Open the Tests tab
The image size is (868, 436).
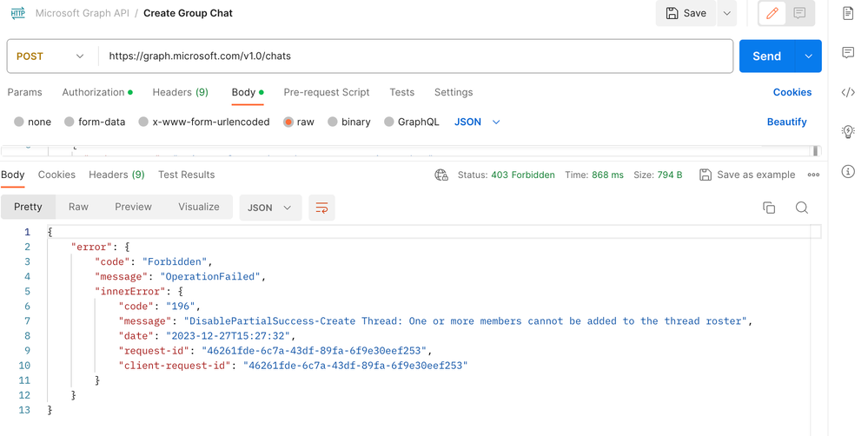402,92
